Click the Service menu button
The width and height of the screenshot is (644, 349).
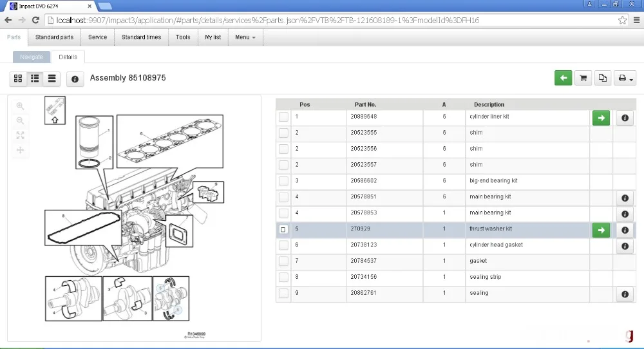coord(97,37)
